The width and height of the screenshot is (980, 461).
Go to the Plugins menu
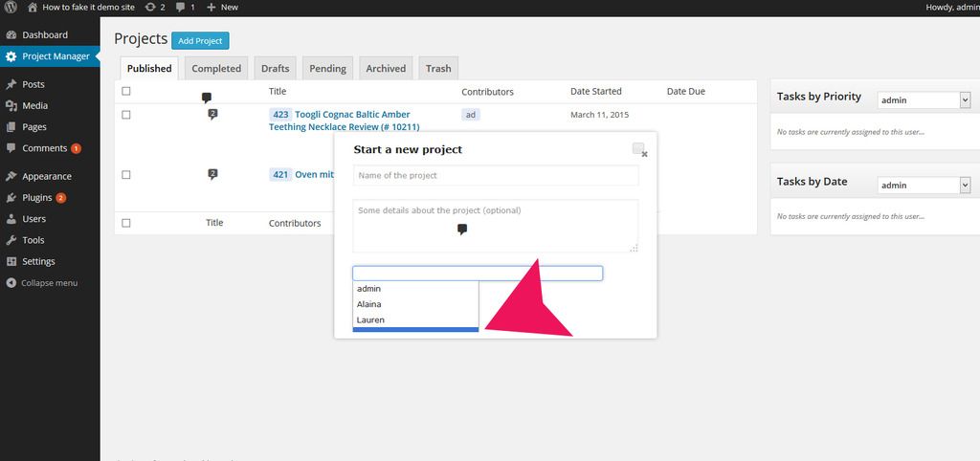click(x=36, y=198)
